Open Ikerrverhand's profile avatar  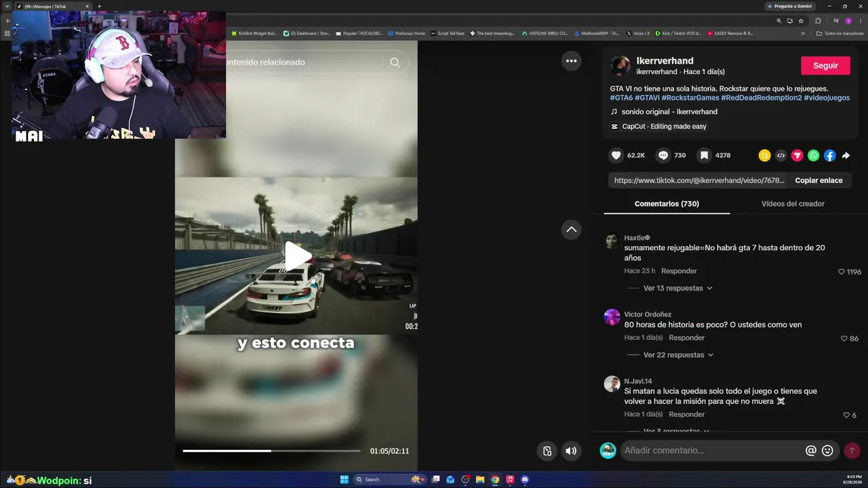tap(620, 66)
